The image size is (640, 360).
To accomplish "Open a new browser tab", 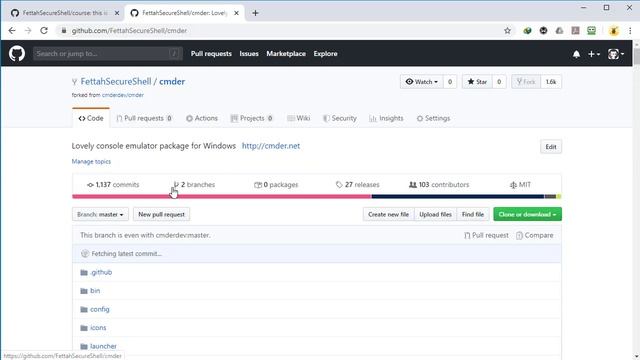I will (255, 13).
